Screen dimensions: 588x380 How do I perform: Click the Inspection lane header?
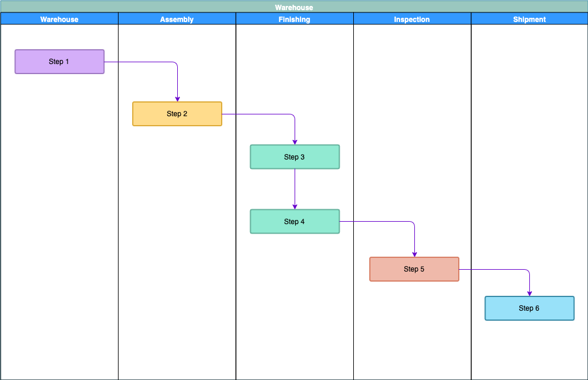point(412,19)
